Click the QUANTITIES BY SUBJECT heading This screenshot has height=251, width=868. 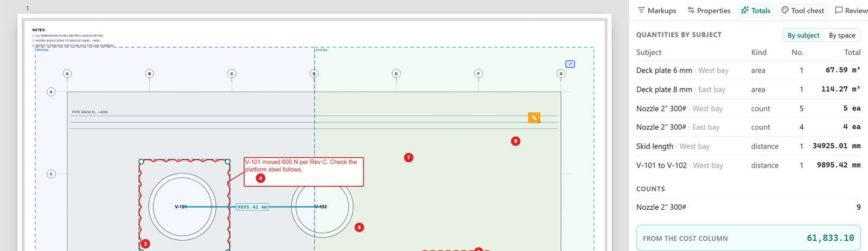(x=679, y=35)
